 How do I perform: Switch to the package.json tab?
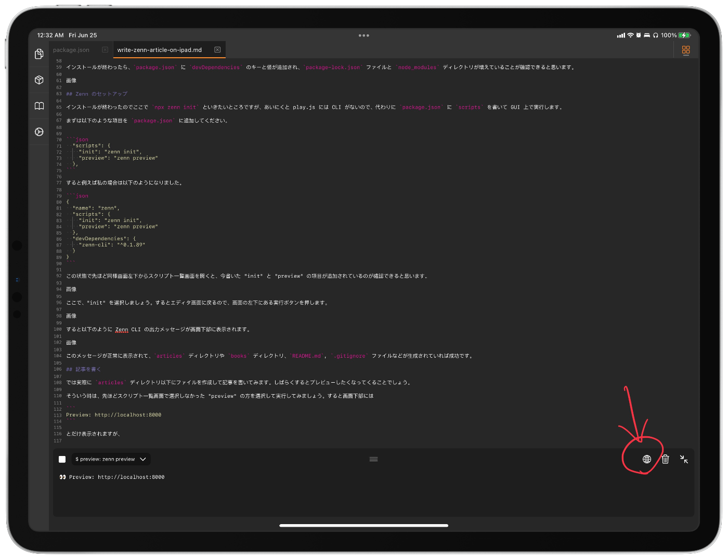tap(71, 50)
